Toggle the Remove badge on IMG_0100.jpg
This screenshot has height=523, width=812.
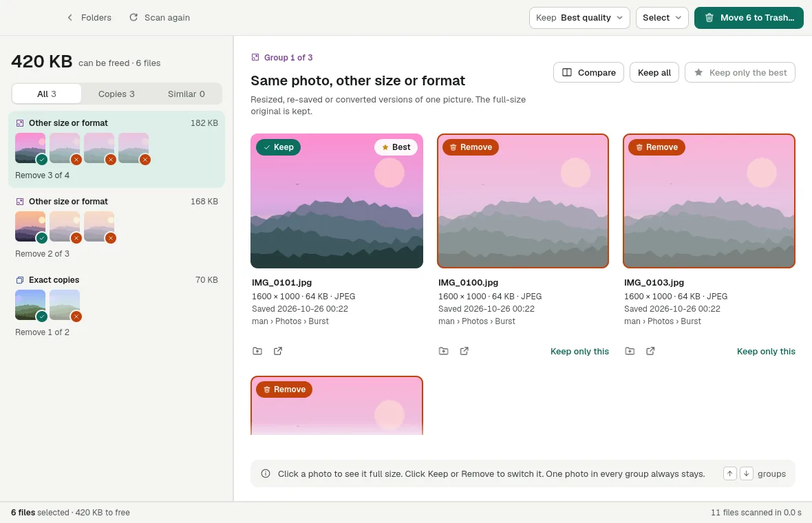(x=471, y=147)
